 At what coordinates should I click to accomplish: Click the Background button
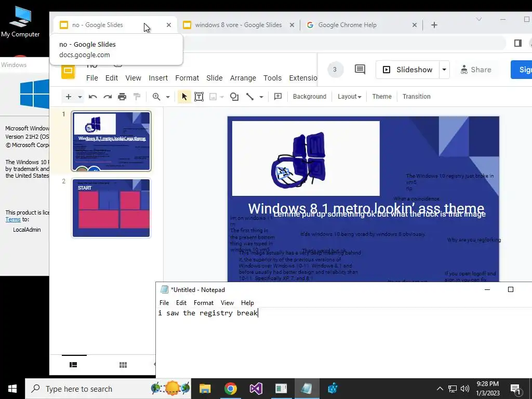coord(310,96)
